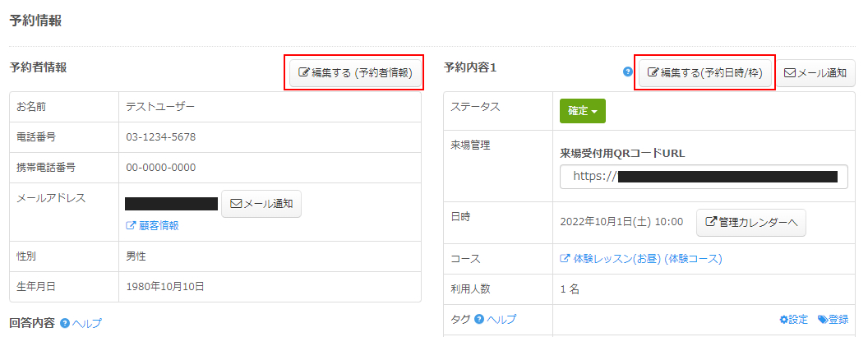Open tag 設定 via gear icon
The width and height of the screenshot is (868, 337).
coord(783,320)
